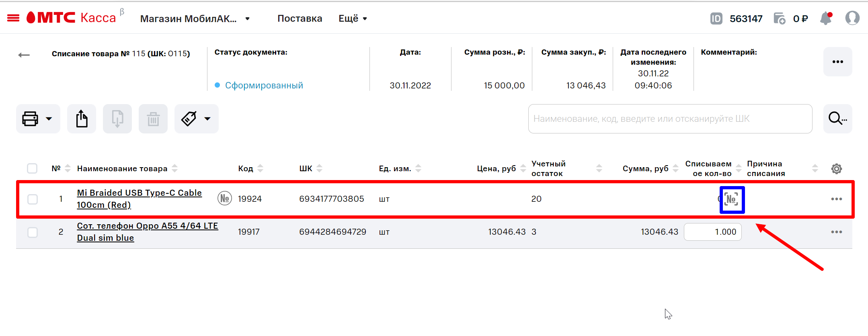Open row actions for Oppo A55 phone
This screenshot has width=868, height=336.
(x=837, y=232)
